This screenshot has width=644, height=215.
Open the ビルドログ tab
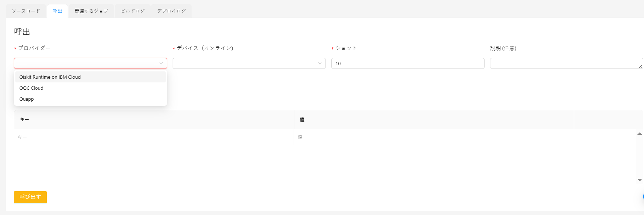(133, 11)
